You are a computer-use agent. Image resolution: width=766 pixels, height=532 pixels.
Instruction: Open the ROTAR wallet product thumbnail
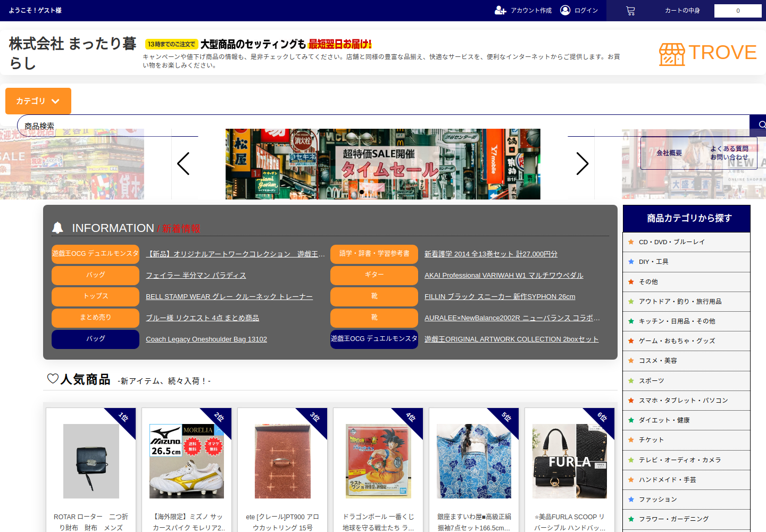tap(91, 461)
